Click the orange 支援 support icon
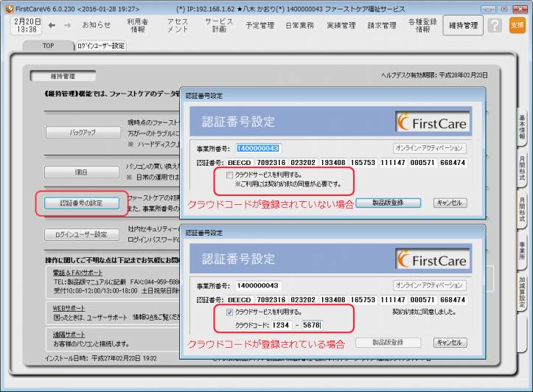Image resolution: width=533 pixels, height=392 pixels. [x=518, y=25]
